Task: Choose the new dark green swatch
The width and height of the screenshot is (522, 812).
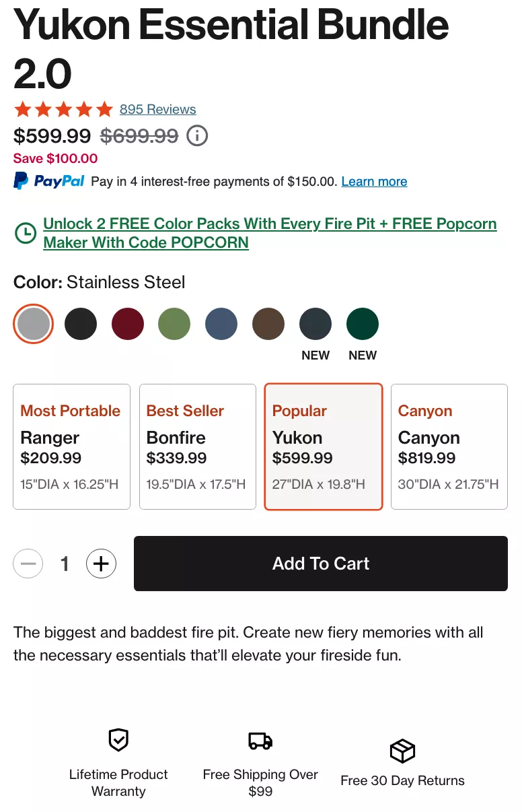Action: (363, 325)
